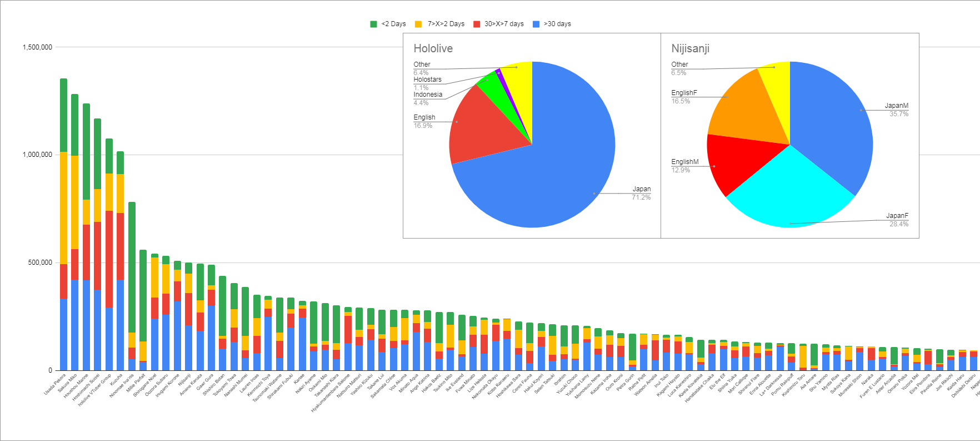
Task: Click the 'English 16.9%' pie label
Action: tap(424, 121)
